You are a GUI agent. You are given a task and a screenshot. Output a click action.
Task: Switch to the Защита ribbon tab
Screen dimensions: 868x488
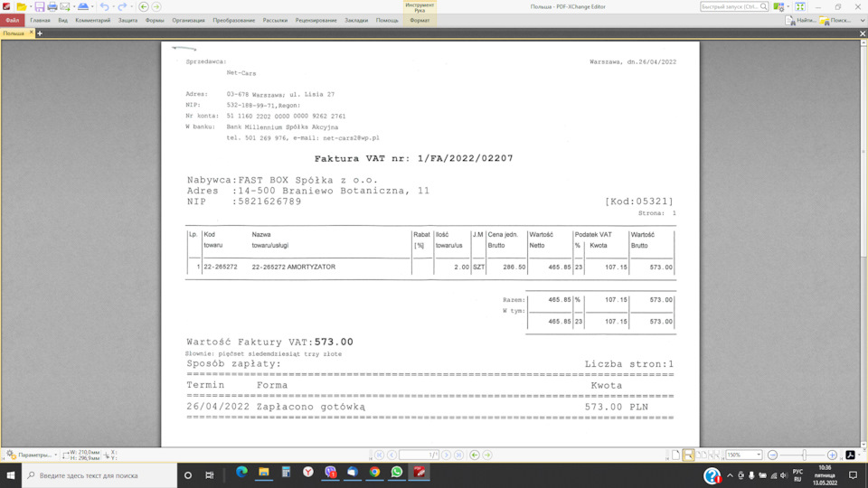tap(127, 21)
